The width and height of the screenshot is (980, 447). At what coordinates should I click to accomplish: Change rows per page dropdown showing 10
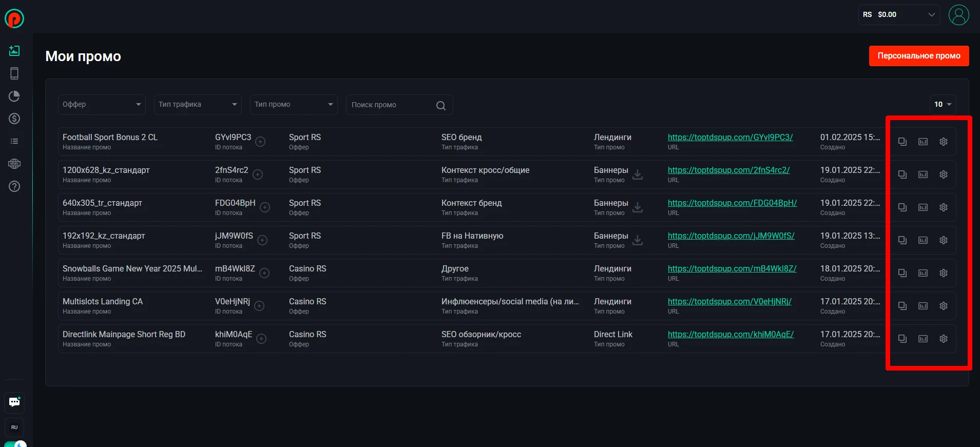pos(943,104)
